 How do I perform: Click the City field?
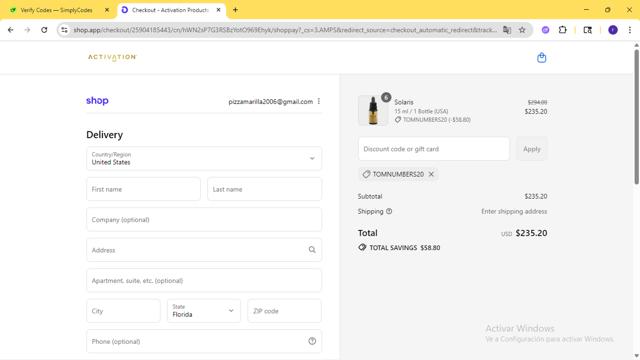pos(123,311)
